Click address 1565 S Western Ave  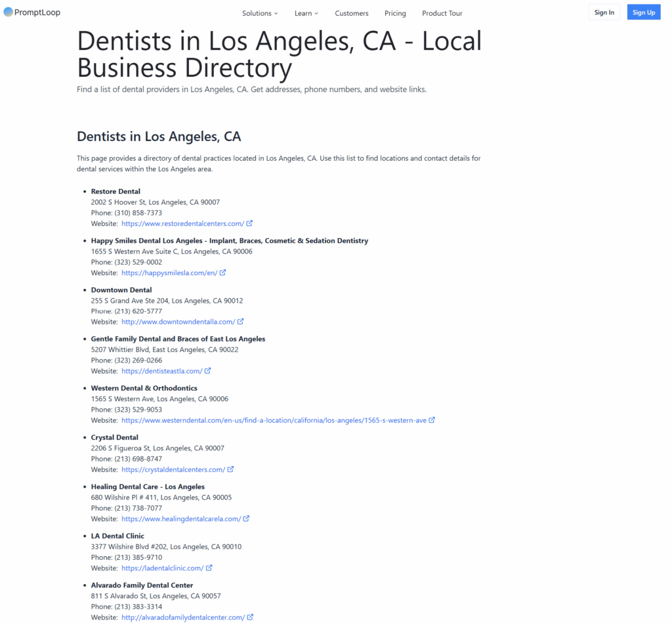click(x=159, y=398)
